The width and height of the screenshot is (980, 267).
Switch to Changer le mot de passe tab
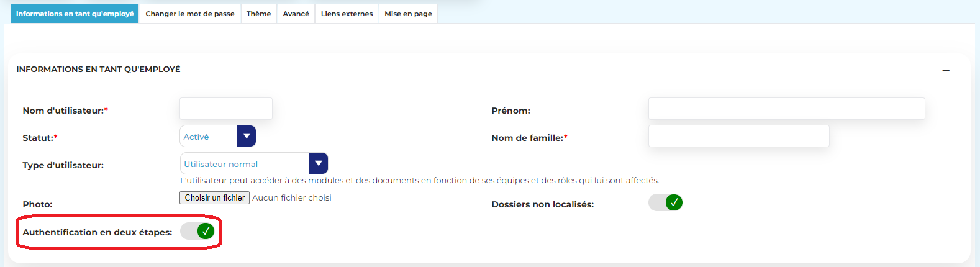(190, 14)
